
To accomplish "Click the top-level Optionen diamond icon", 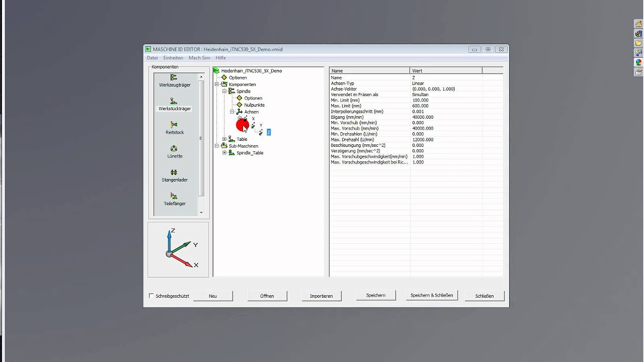I will pyautogui.click(x=224, y=77).
